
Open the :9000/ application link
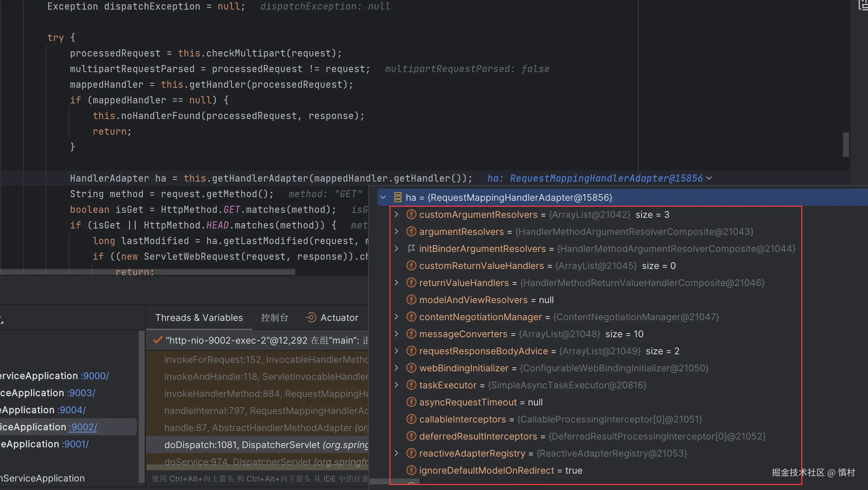point(94,376)
